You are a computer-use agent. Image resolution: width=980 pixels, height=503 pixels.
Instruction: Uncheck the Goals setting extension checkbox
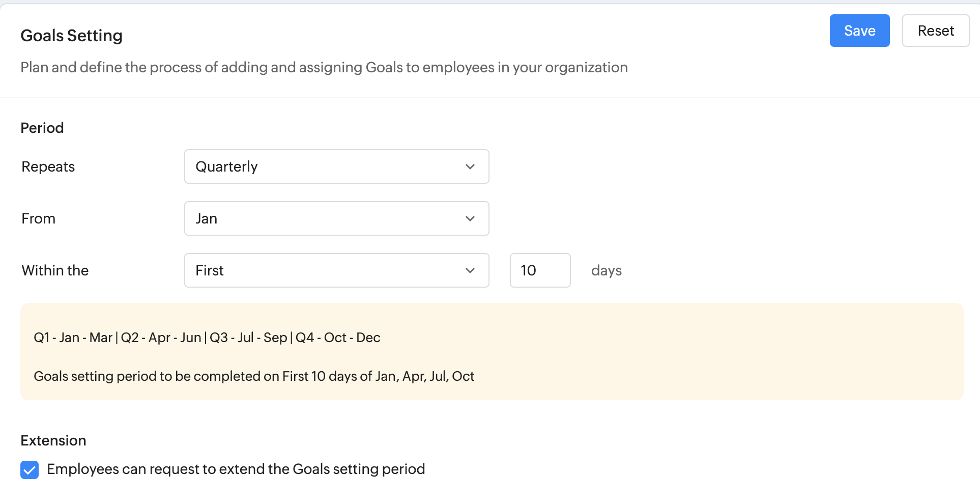point(30,469)
